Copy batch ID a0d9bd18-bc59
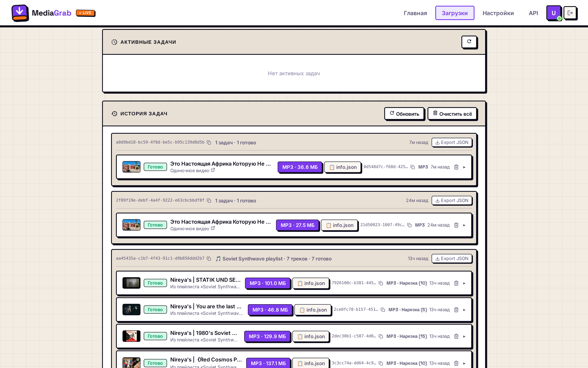Viewport: 588px width, 368px height. tap(209, 142)
